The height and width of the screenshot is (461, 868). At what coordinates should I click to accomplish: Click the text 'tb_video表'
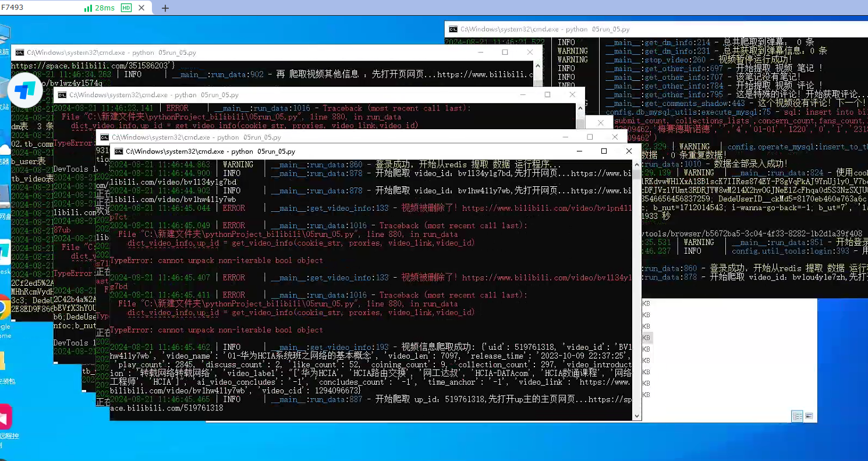pyautogui.click(x=32, y=178)
